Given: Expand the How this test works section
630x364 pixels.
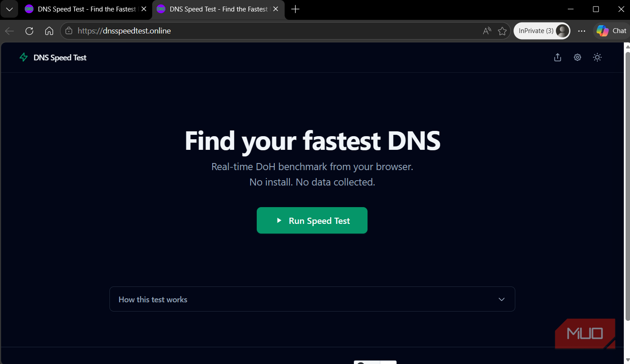Looking at the screenshot, I should pyautogui.click(x=312, y=299).
